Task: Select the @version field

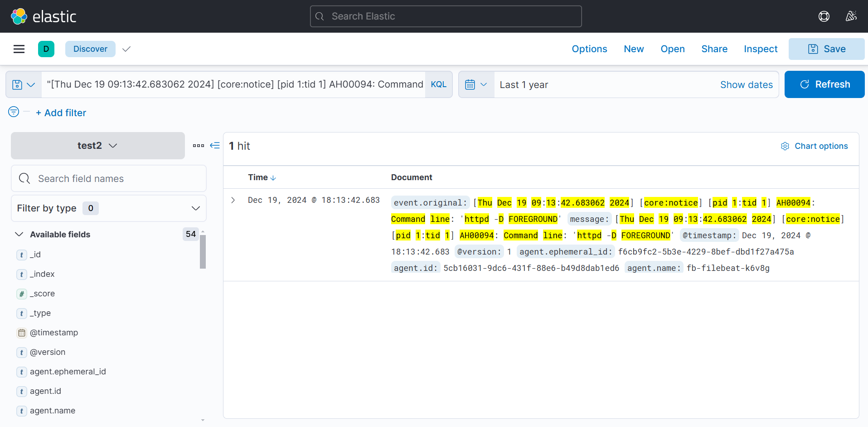Action: click(48, 352)
